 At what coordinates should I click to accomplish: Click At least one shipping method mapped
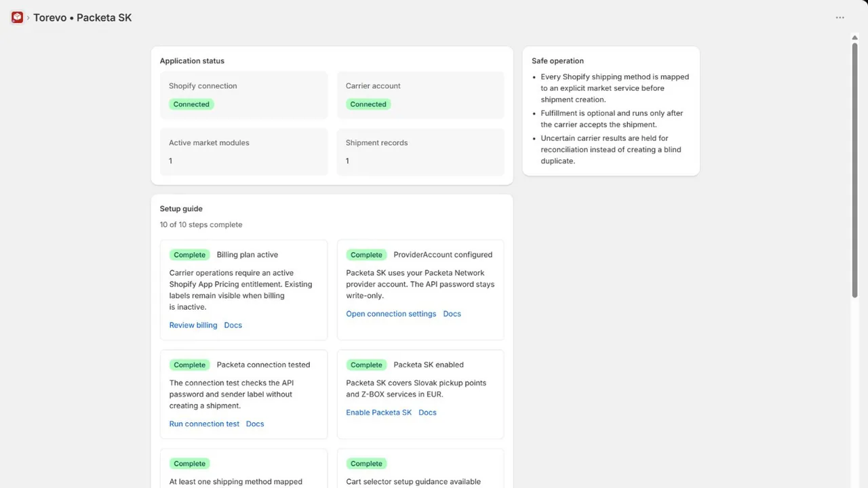click(236, 482)
